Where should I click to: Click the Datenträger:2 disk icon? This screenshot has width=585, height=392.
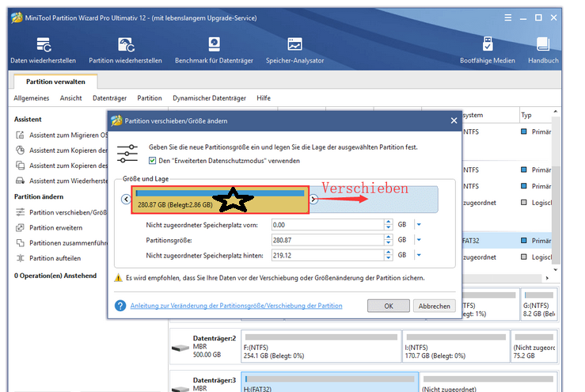pyautogui.click(x=181, y=348)
